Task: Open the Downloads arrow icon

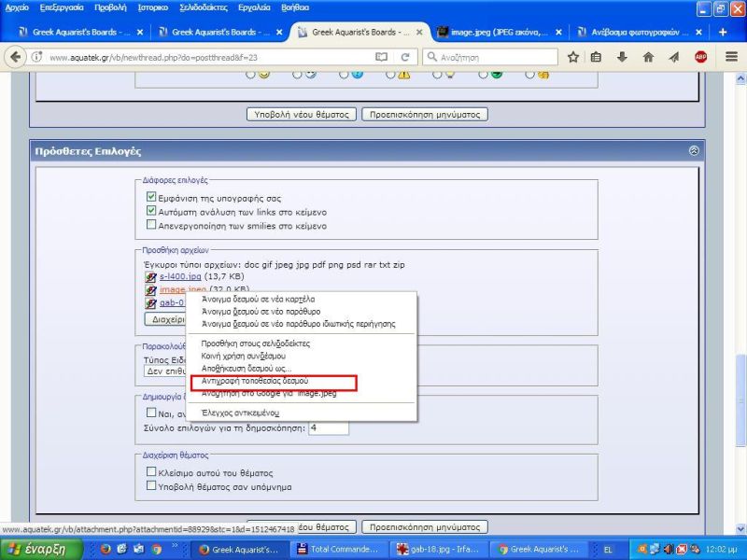Action: pyautogui.click(x=622, y=57)
